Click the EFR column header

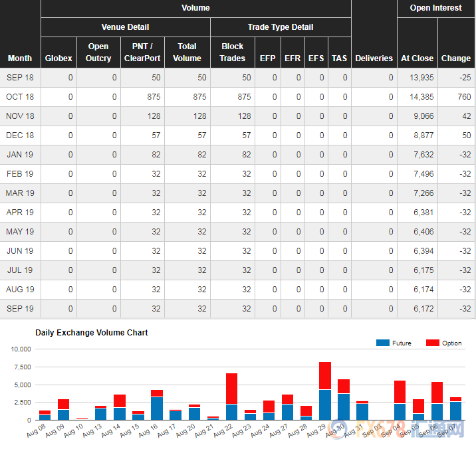(293, 58)
